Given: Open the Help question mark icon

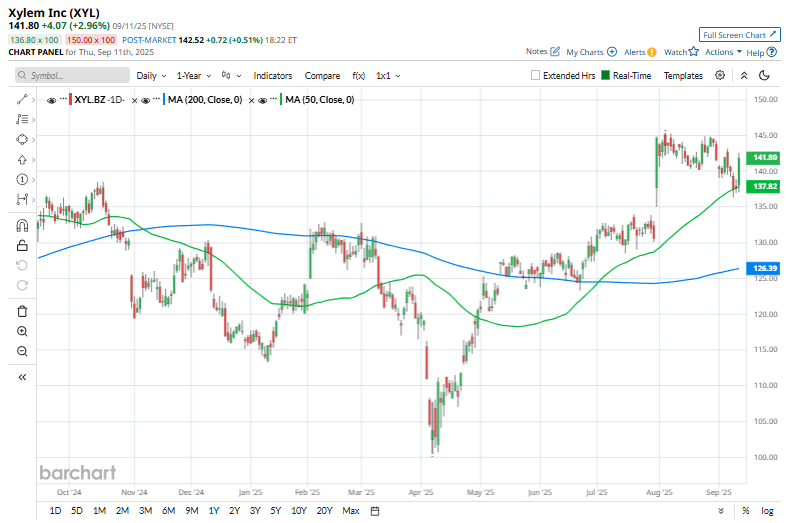Looking at the screenshot, I should pos(772,52).
